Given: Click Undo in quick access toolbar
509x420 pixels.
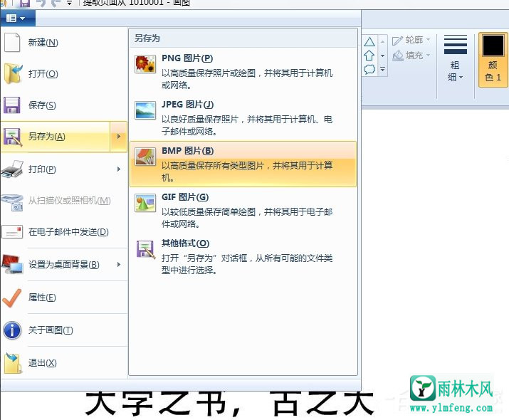Looking at the screenshot, I should pyautogui.click(x=41, y=4).
